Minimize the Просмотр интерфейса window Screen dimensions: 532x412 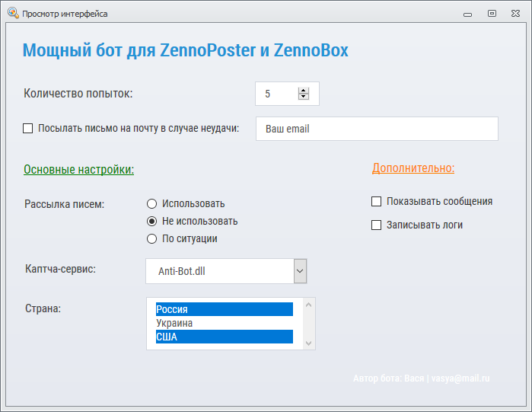[468, 14]
